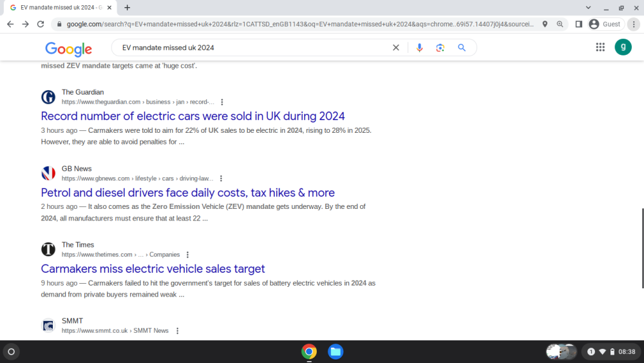Submit search with magnifying glass button
The width and height of the screenshot is (644, 363).
[x=462, y=48]
